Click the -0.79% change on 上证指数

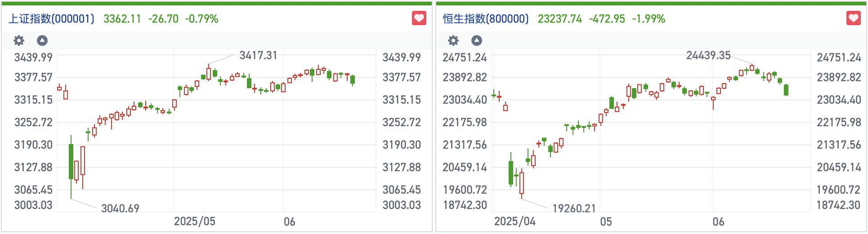[202, 19]
